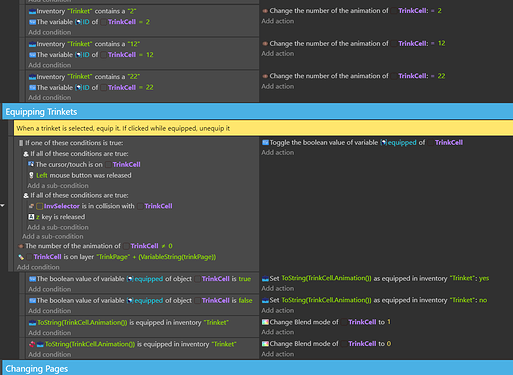Screen dimensions: 513x375
Task: Click 'z' key parameter in key released condition
Action: pyautogui.click(x=38, y=217)
